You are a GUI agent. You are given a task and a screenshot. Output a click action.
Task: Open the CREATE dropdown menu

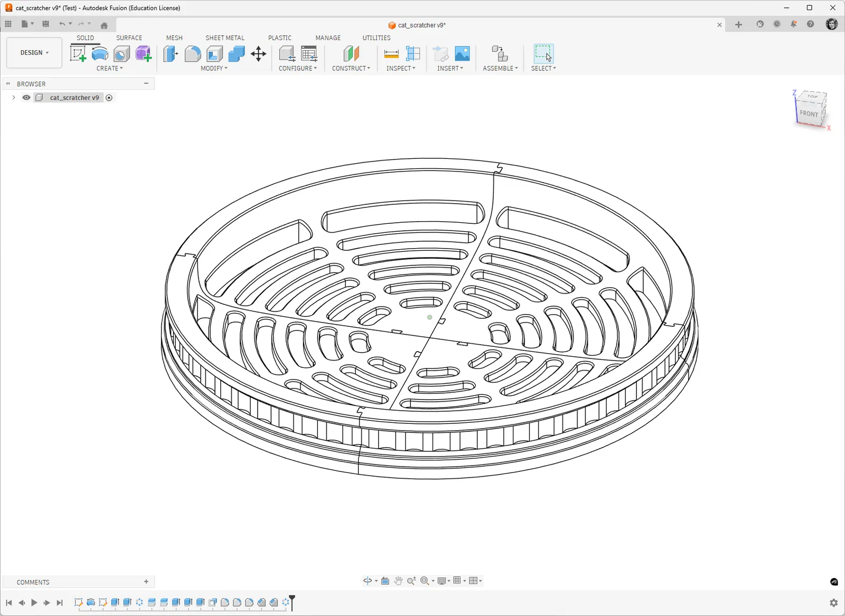109,69
